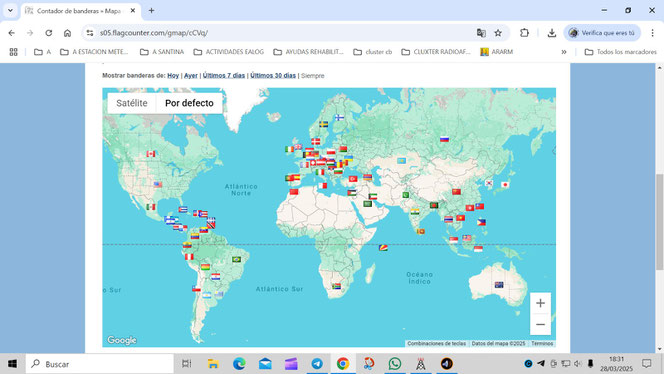Screen dimensions: 664x374
Task: Open the browser extensions puzzle icon
Action: pos(524,33)
